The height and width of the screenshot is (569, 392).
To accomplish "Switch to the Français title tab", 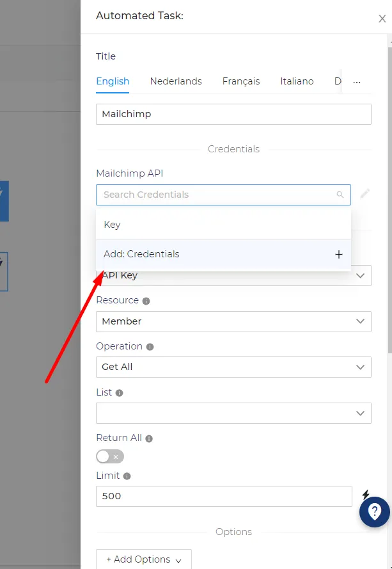I will 241,81.
